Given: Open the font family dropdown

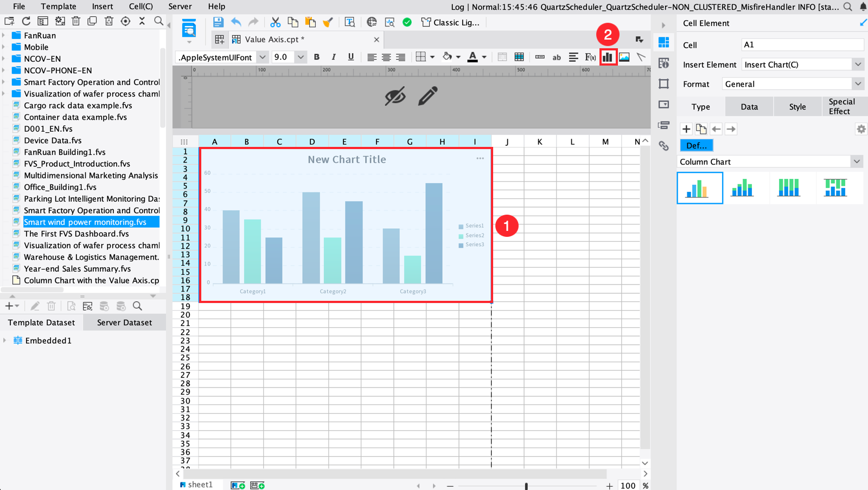Looking at the screenshot, I should coord(263,57).
